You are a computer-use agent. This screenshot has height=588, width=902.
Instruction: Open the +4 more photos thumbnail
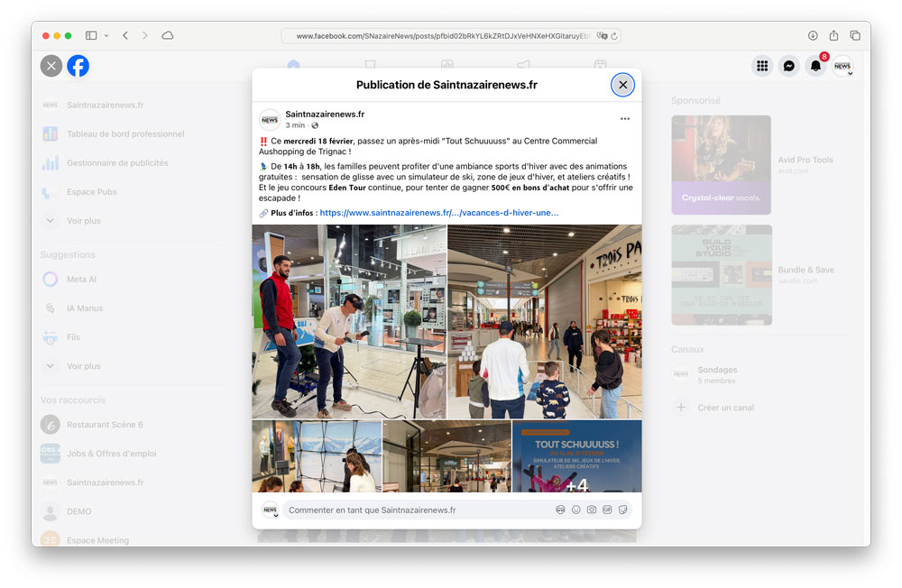coord(576,456)
